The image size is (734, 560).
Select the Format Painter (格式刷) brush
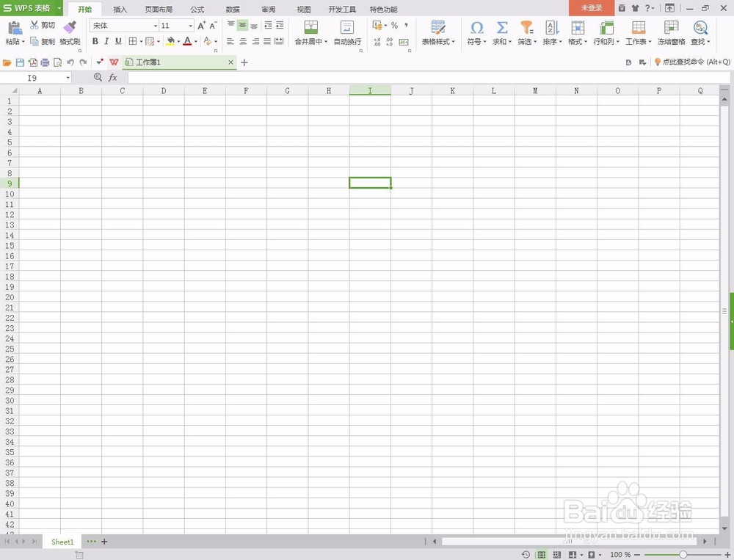pos(70,28)
